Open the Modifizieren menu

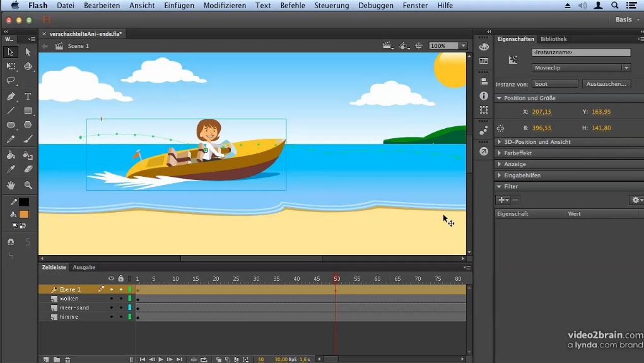click(x=225, y=5)
